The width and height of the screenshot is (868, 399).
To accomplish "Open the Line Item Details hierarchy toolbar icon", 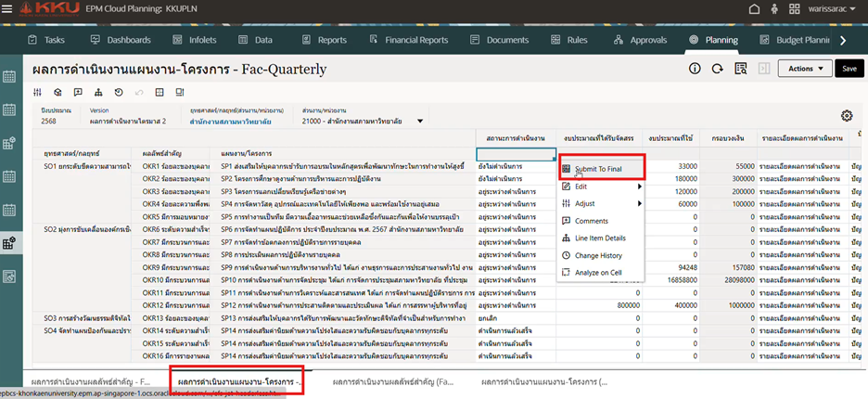I will point(98,92).
